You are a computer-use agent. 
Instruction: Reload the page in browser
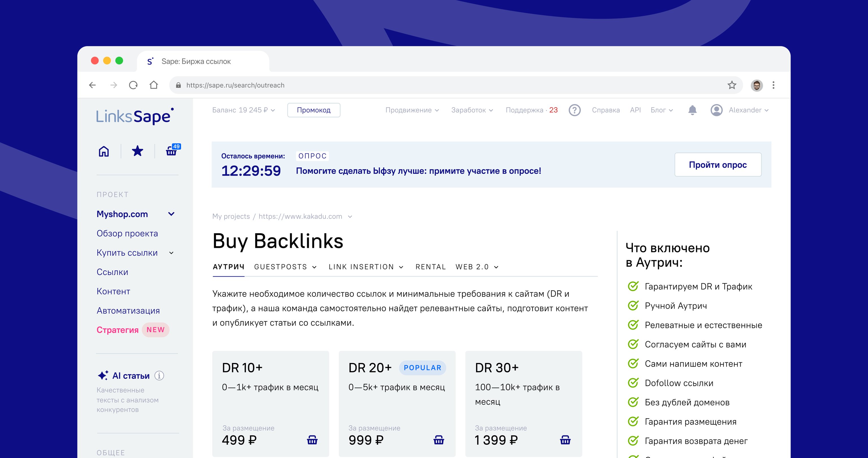[133, 85]
